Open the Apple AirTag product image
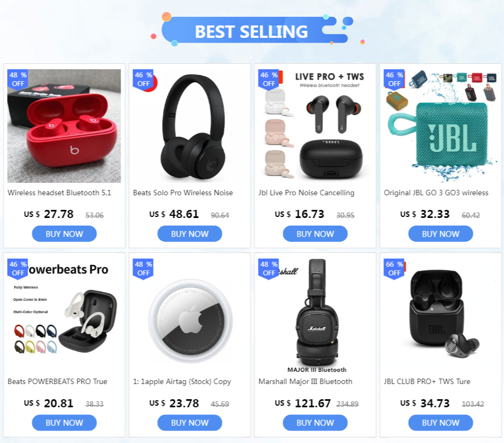The image size is (504, 443). [x=190, y=315]
